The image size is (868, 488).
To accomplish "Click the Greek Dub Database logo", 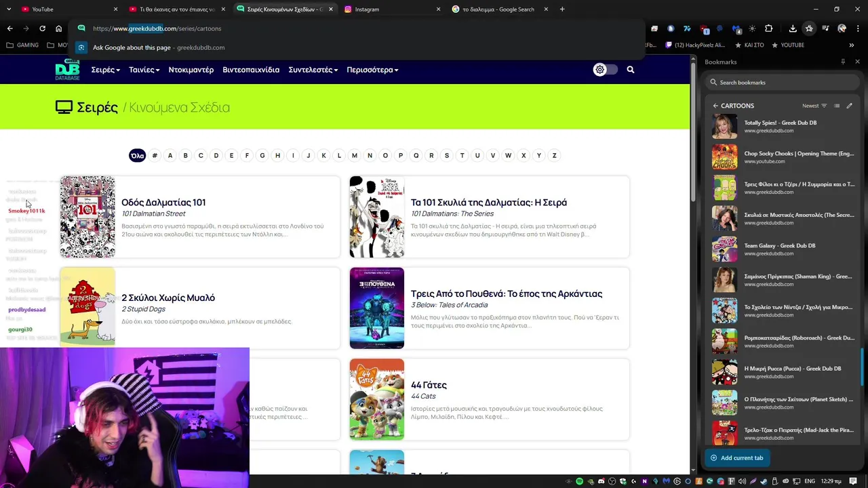I will tap(67, 70).
